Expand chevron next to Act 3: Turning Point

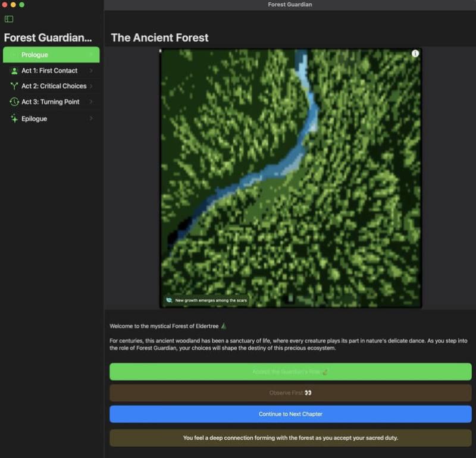coord(91,102)
